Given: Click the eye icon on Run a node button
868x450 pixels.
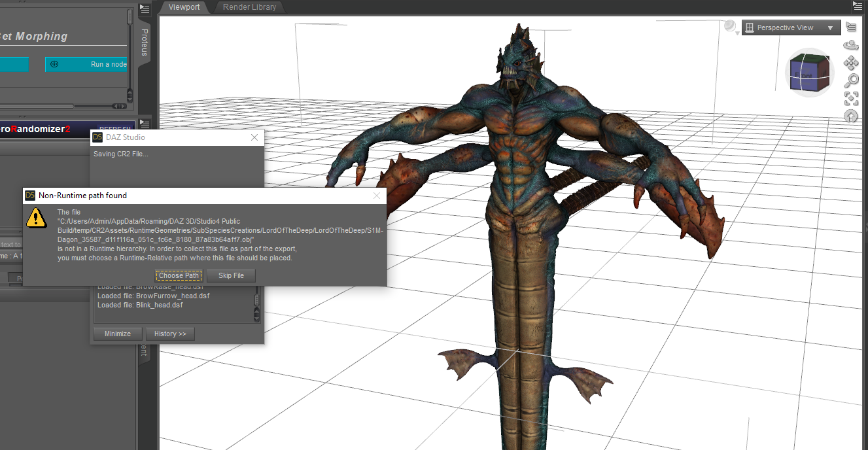Looking at the screenshot, I should (x=55, y=64).
